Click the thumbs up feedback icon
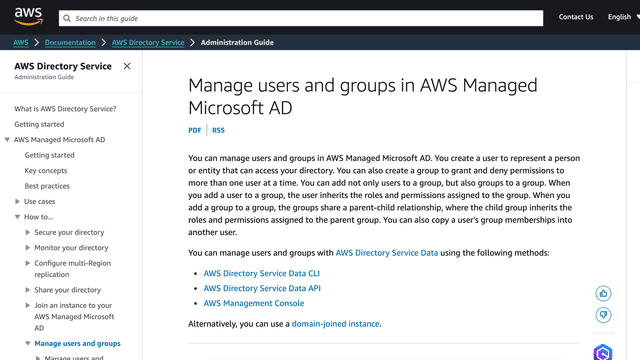The width and height of the screenshot is (640, 360). [x=603, y=293]
